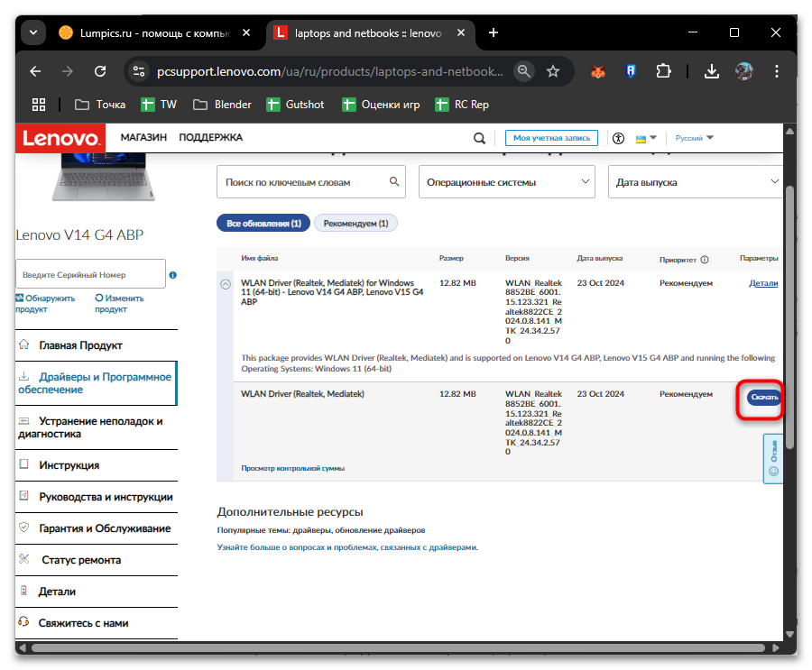Viewport: 812px width, 670px height.
Task: Click the serial number input field
Action: point(90,274)
